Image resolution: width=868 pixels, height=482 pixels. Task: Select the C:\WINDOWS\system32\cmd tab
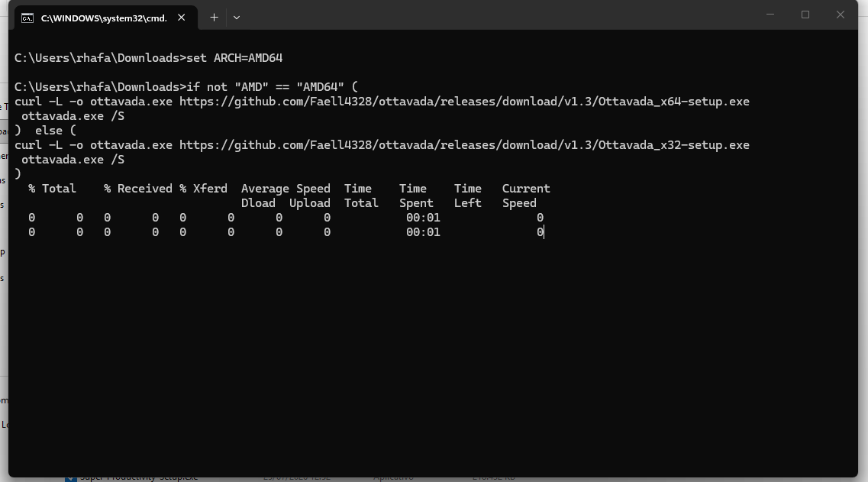coord(104,18)
